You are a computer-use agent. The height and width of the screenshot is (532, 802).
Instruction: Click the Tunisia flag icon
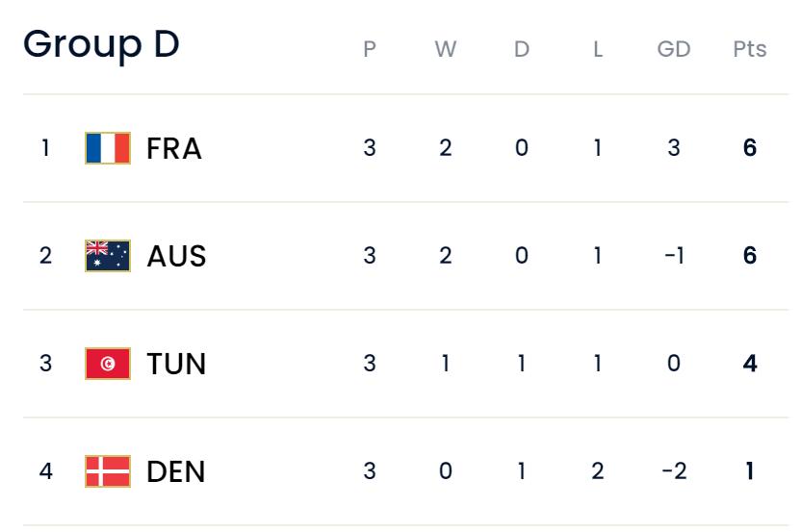108,364
